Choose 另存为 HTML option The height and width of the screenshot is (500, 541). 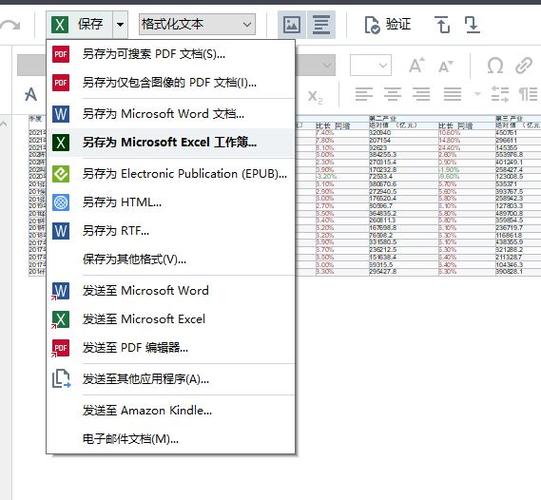(x=171, y=202)
